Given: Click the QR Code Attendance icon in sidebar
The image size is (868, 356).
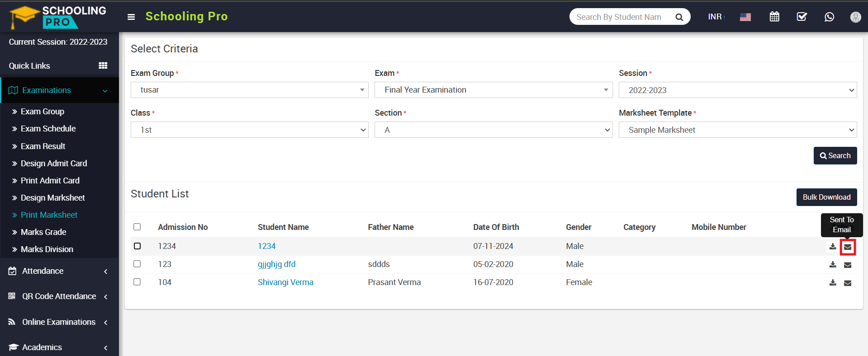Looking at the screenshot, I should [12, 296].
